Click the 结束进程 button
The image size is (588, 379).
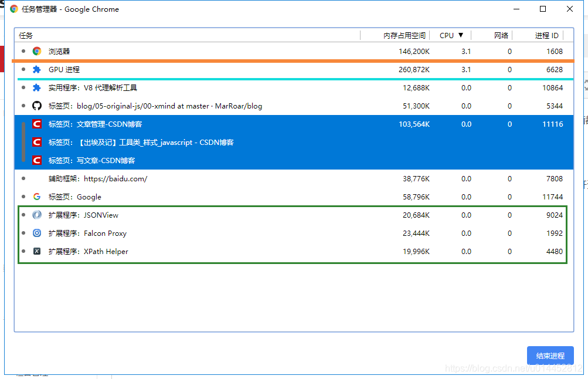[x=550, y=356]
